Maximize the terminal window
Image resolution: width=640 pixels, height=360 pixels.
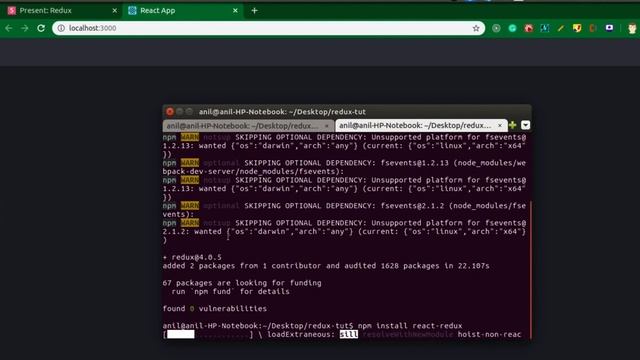click(x=189, y=111)
